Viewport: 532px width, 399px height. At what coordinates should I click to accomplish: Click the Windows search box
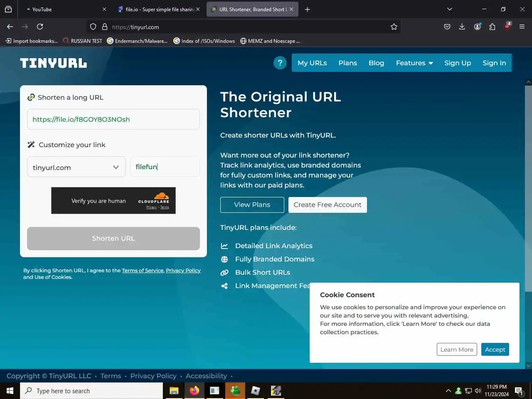[91, 391]
